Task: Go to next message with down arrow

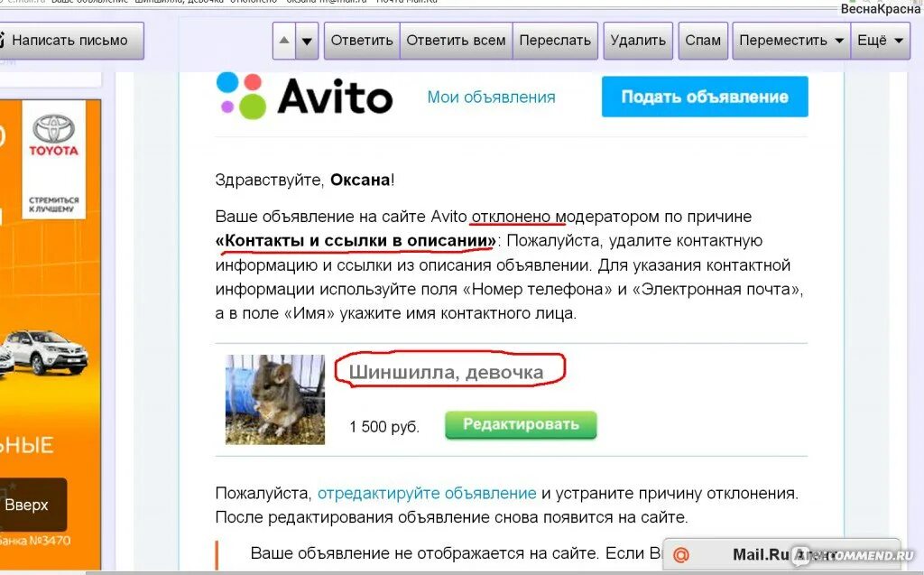Action: (x=307, y=41)
